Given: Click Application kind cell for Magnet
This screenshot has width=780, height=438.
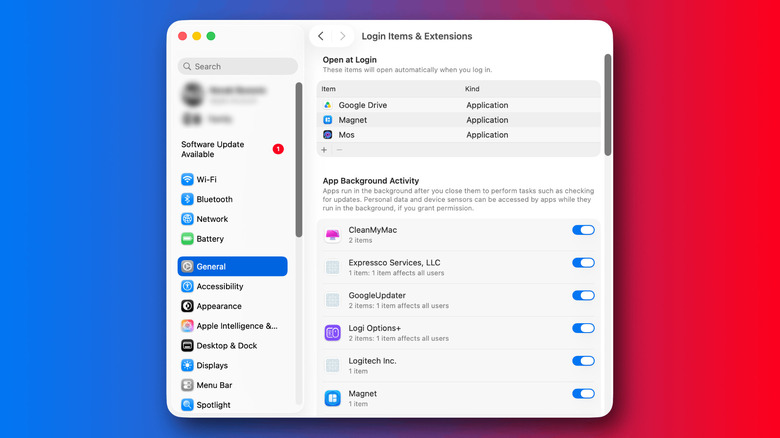Looking at the screenshot, I should [x=487, y=120].
